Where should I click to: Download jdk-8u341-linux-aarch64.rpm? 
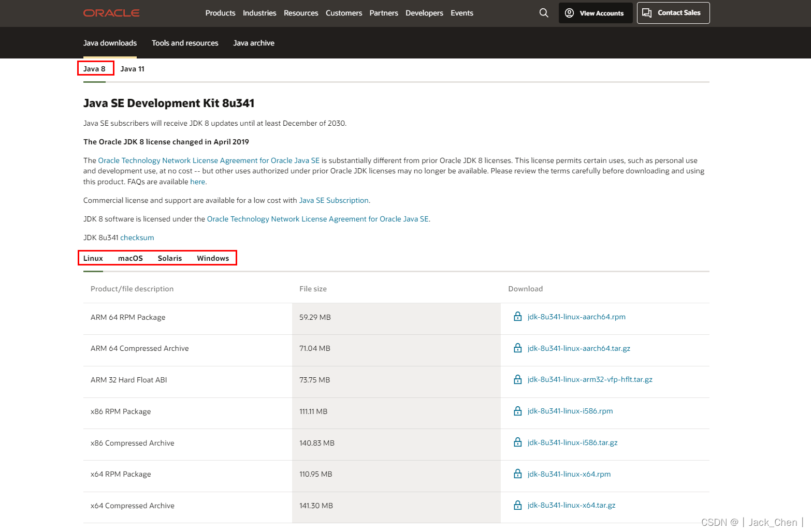click(x=576, y=317)
